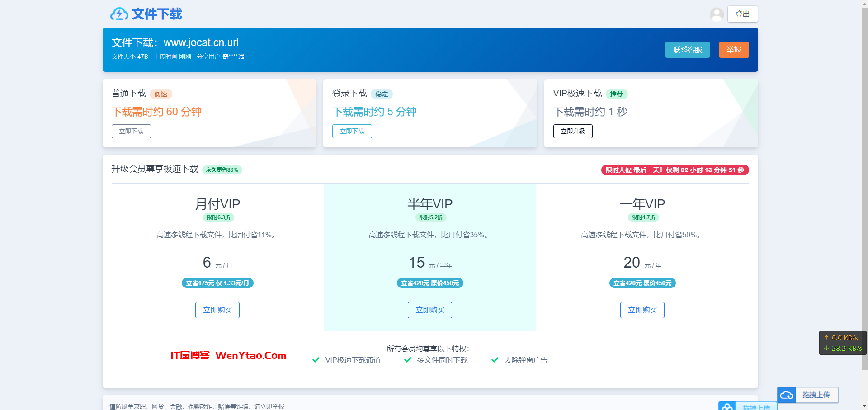Click the 立省175元 仅 1.33元/月 badge

(x=217, y=283)
